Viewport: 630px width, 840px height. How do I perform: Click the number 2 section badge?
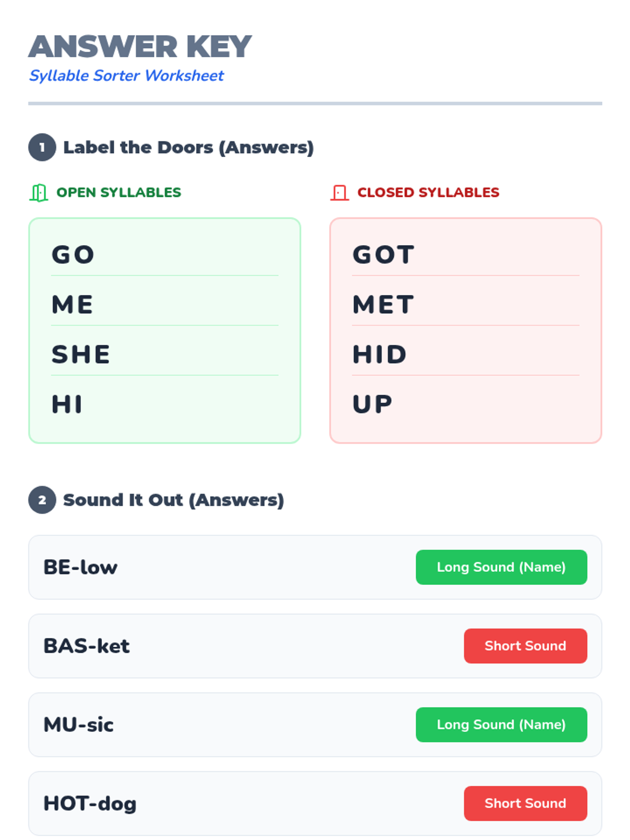click(42, 500)
